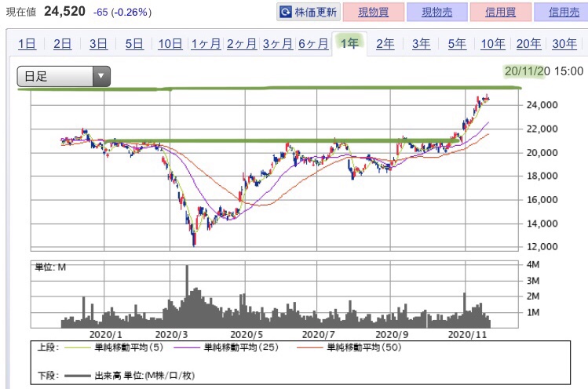Open the 信用売 order link
The height and width of the screenshot is (389, 588).
tap(563, 12)
